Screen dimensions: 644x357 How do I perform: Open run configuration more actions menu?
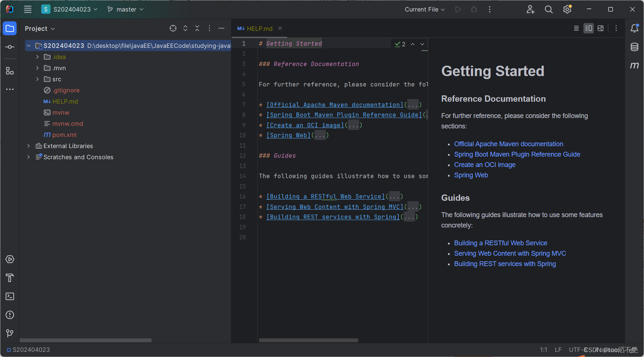(x=490, y=9)
